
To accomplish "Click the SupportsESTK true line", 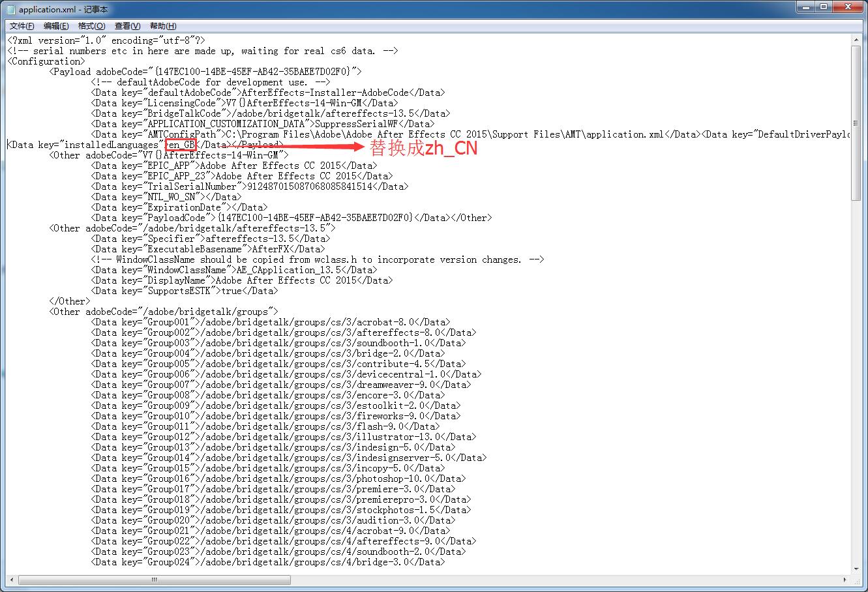I will coord(184,291).
